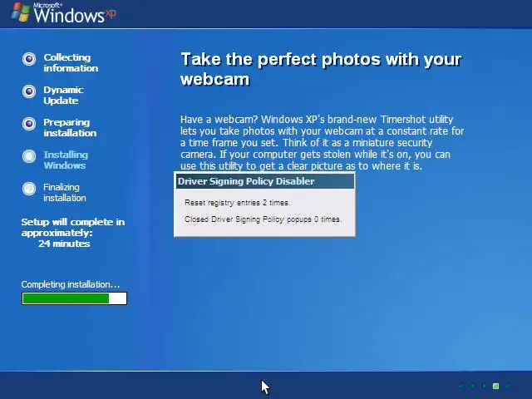
Task: Click the Preparing installation step bullet
Action: pyautogui.click(x=29, y=124)
